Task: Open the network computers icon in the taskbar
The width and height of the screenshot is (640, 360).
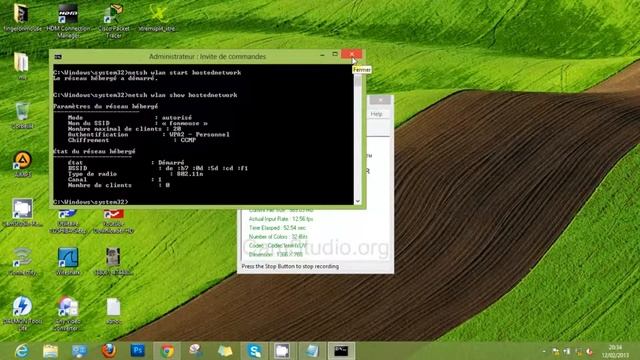Action: tap(80, 351)
